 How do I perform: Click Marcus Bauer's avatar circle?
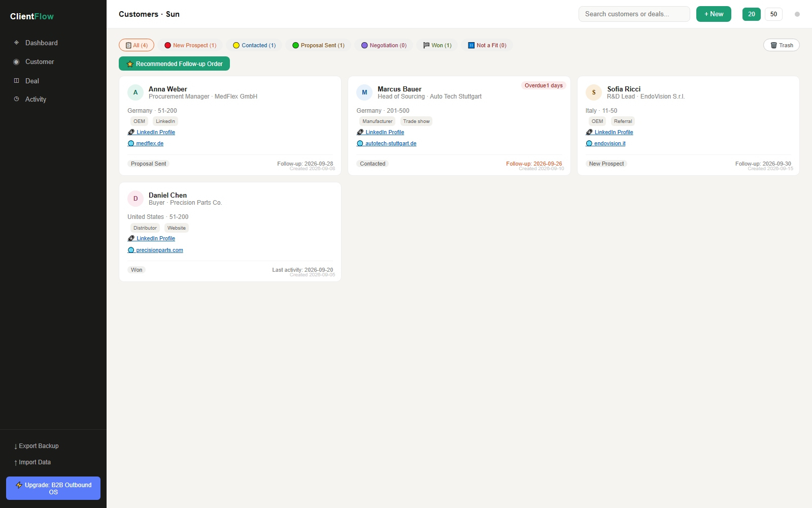pos(364,92)
